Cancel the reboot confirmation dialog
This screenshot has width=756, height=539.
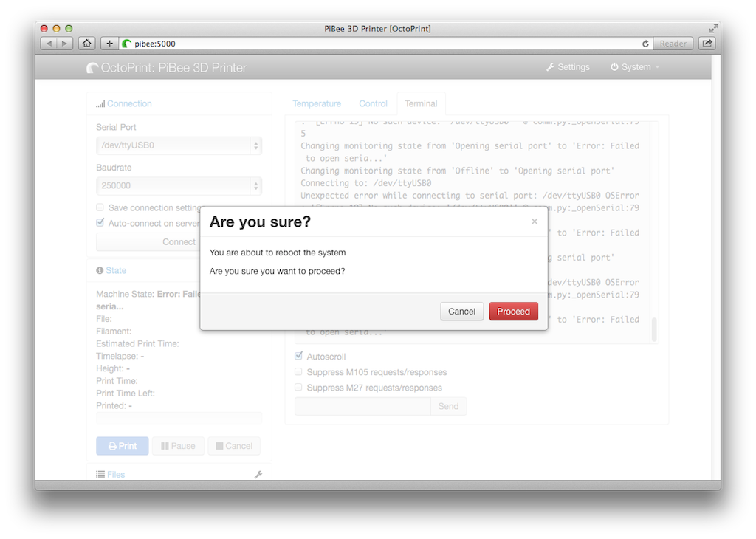(x=461, y=312)
